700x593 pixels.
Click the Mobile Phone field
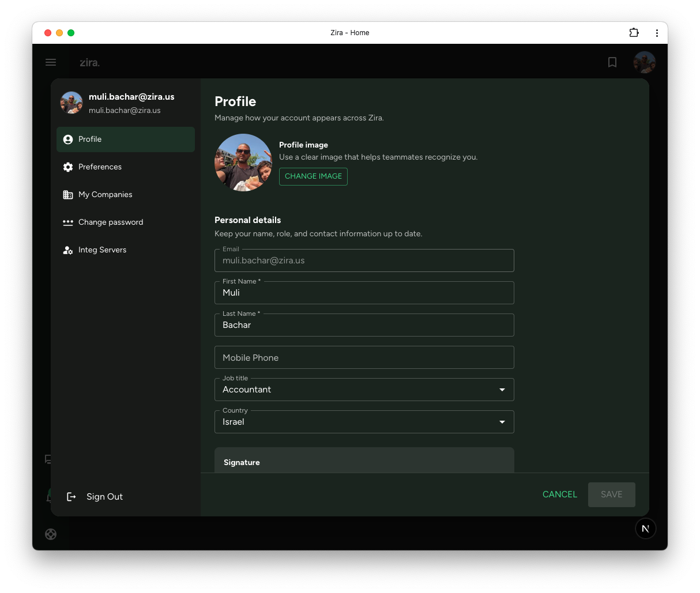point(364,357)
